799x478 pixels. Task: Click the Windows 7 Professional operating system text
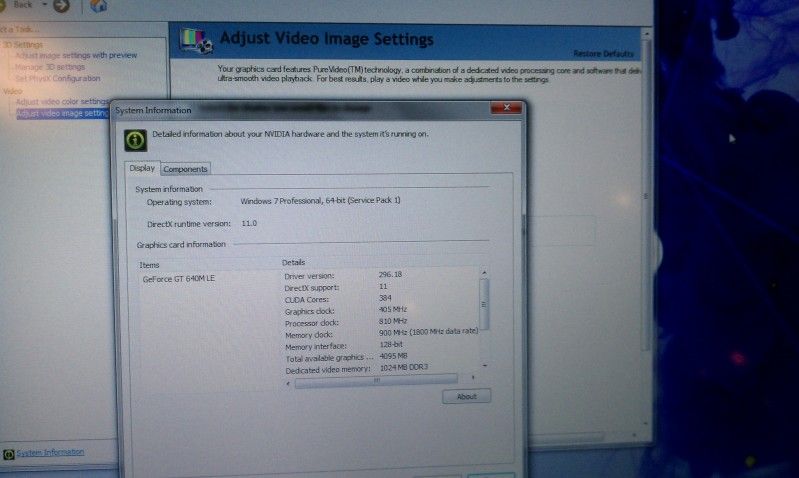[321, 201]
